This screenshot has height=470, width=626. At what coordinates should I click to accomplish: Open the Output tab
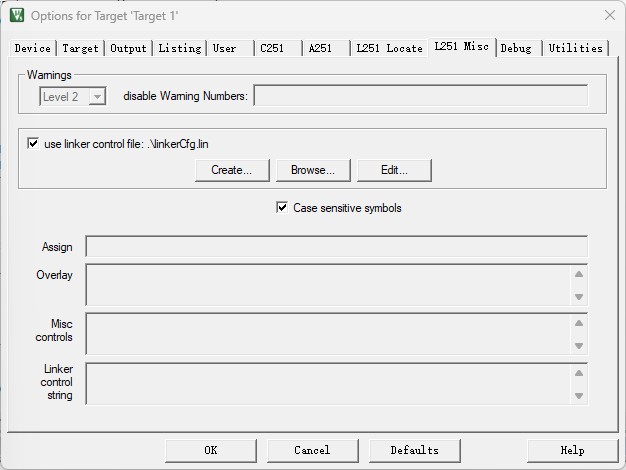click(129, 48)
